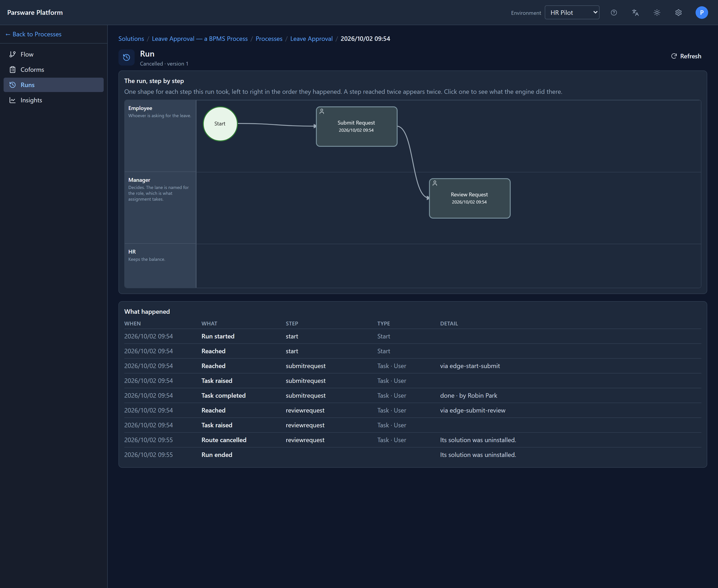The width and height of the screenshot is (718, 588).
Task: Click the "Route cancelled" row text
Action: (x=224, y=440)
